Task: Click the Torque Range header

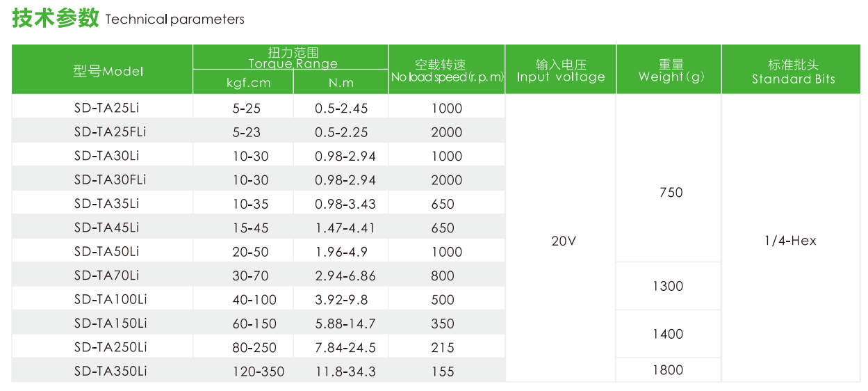Action: 293,58
